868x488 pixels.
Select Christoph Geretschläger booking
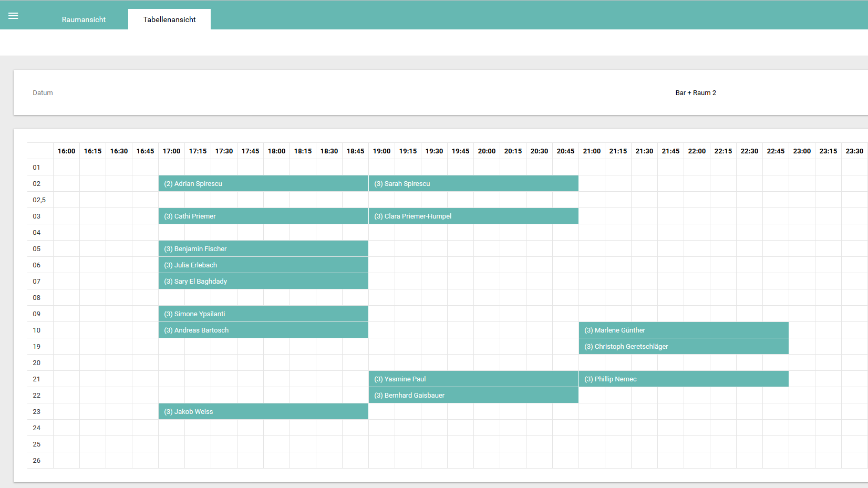[683, 347]
